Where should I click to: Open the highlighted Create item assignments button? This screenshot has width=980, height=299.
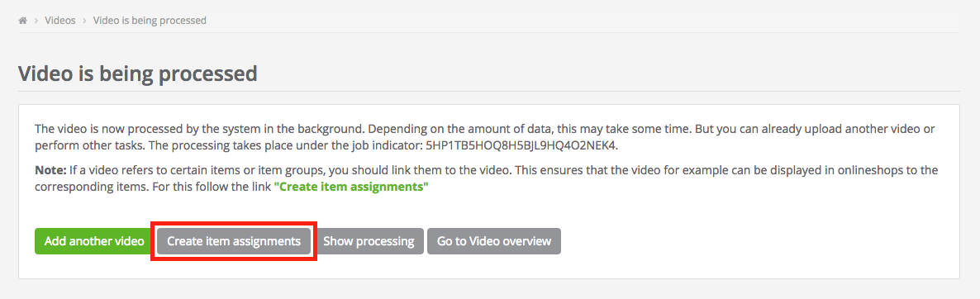coord(234,241)
